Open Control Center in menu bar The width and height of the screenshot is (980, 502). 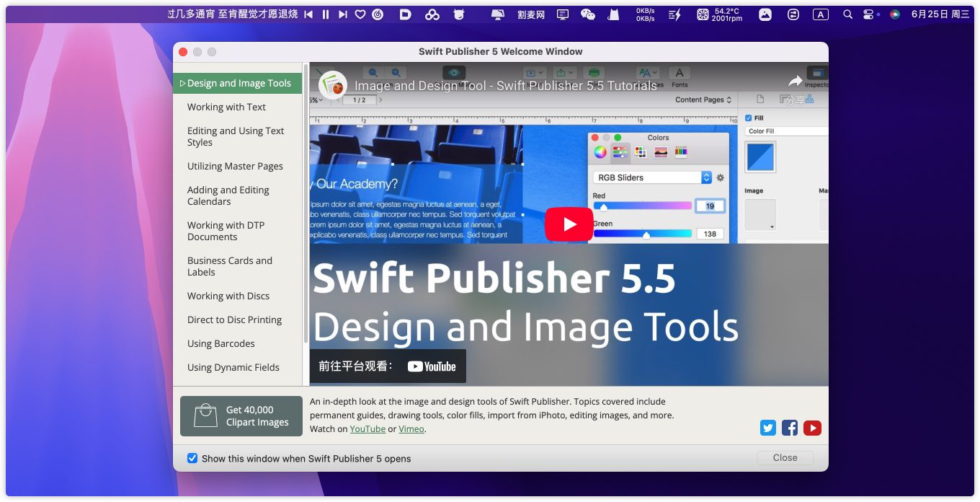pos(870,14)
